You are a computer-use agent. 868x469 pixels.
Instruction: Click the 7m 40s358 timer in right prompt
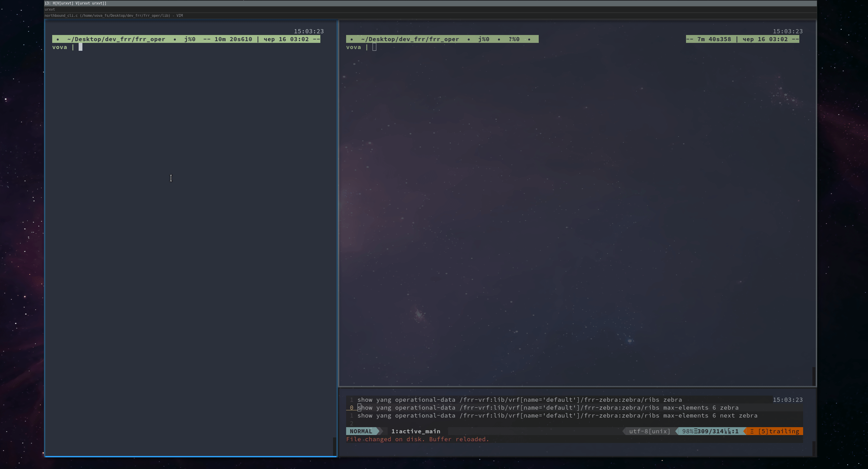[714, 39]
